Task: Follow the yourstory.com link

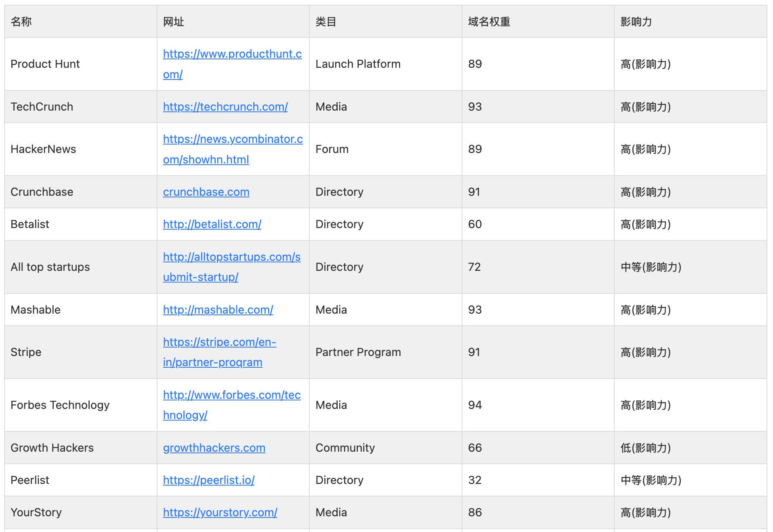Action: click(220, 512)
